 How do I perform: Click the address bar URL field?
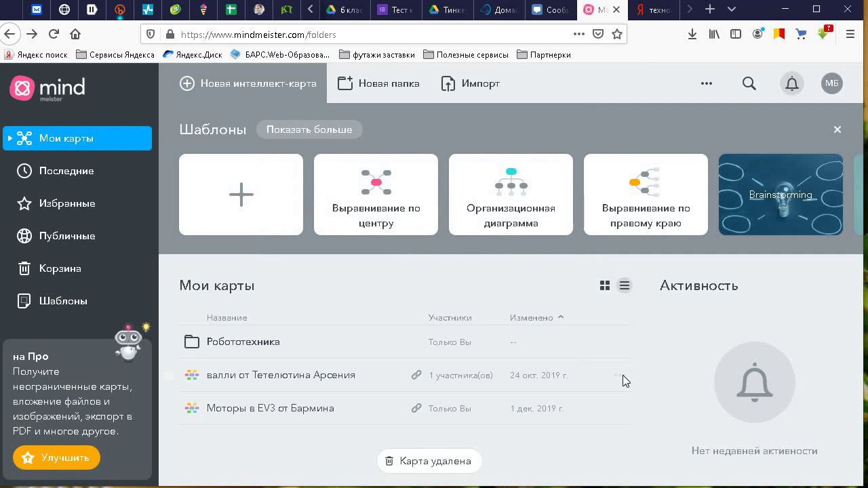tap(373, 35)
